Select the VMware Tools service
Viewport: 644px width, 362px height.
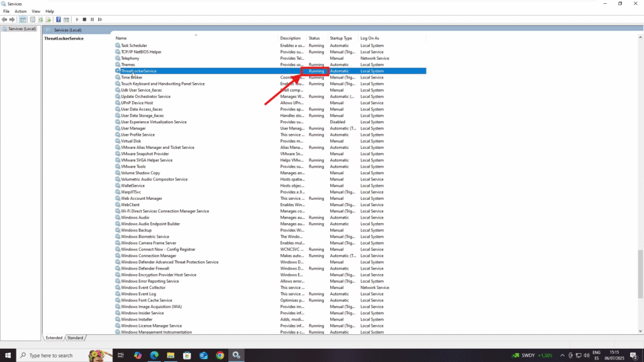pos(133,167)
